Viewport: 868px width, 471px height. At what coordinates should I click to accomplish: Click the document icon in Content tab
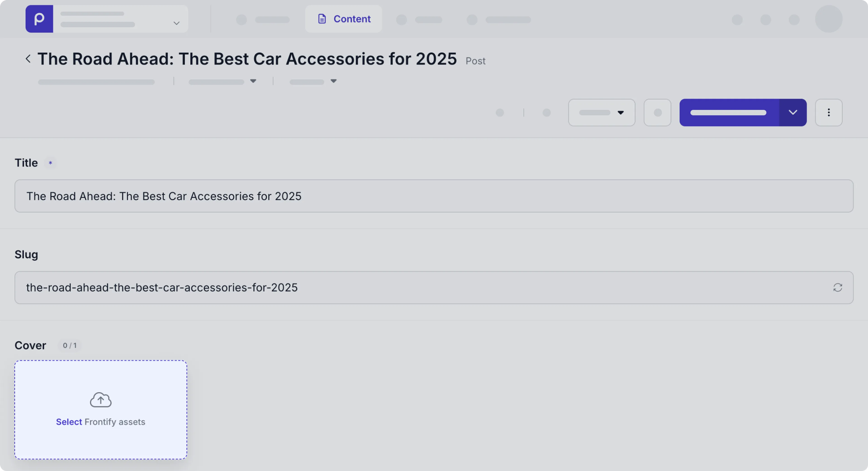coord(322,19)
